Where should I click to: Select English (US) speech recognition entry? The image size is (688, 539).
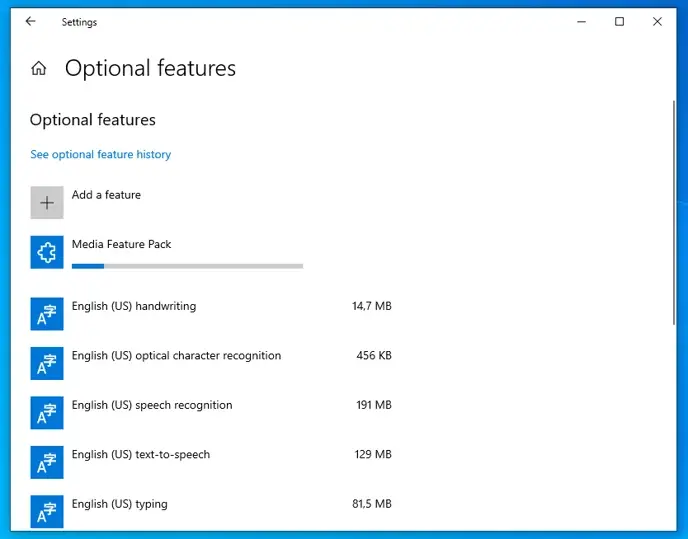pos(152,405)
